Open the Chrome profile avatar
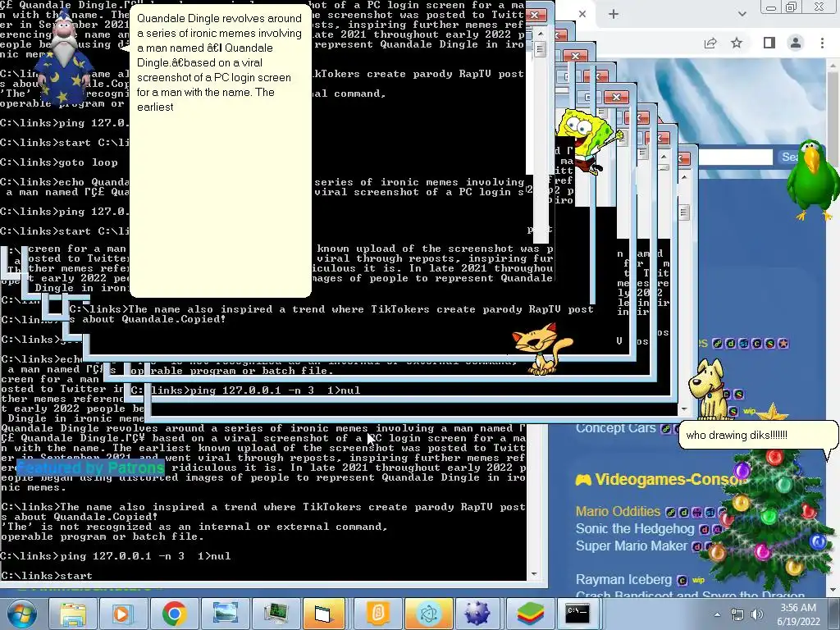Viewport: 840px width, 630px height. coord(796,43)
